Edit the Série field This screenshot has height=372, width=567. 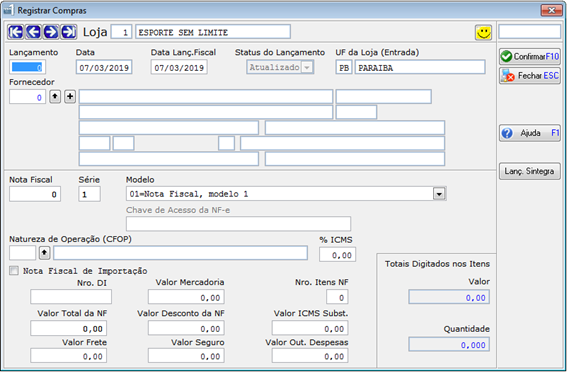[89, 194]
